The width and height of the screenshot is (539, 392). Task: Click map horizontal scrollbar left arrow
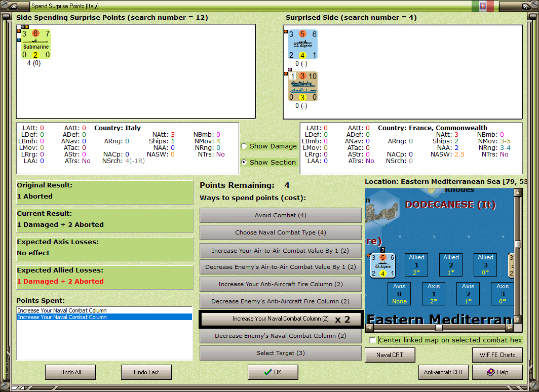pos(369,328)
